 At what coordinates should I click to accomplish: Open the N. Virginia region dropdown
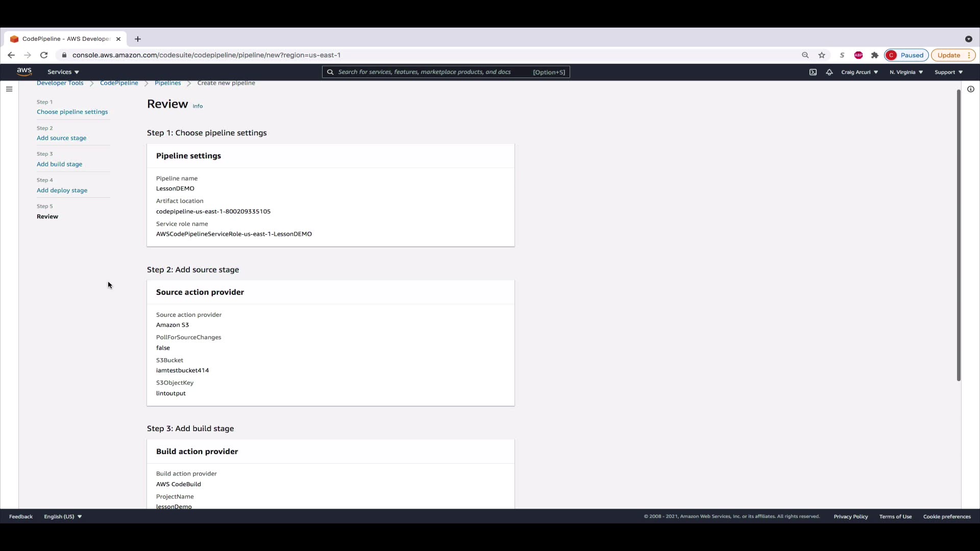pos(906,72)
